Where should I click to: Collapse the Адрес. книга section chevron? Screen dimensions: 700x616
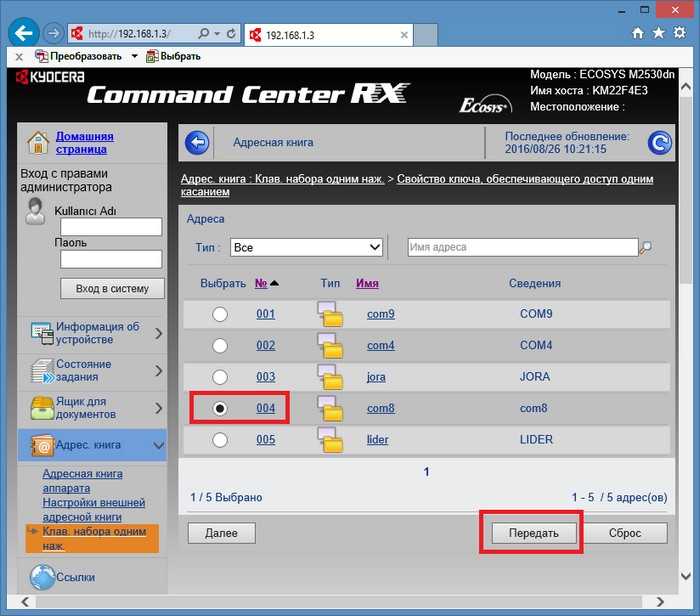tap(158, 445)
